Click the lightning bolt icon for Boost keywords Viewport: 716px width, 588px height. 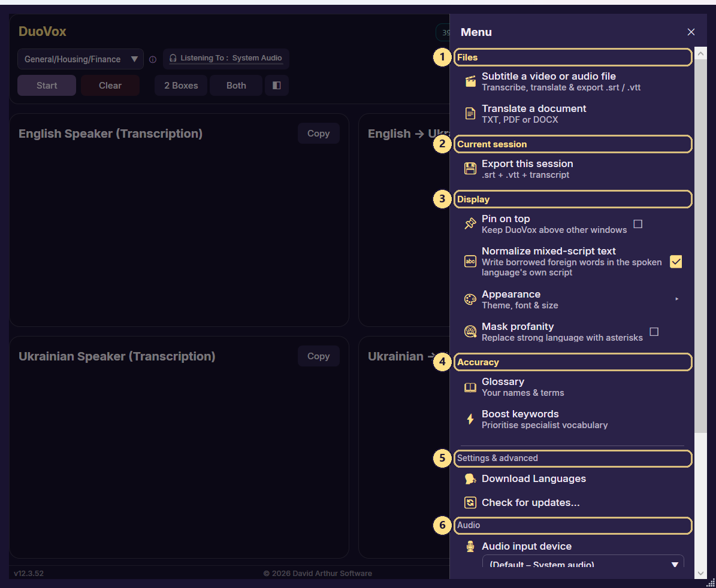[x=470, y=419]
